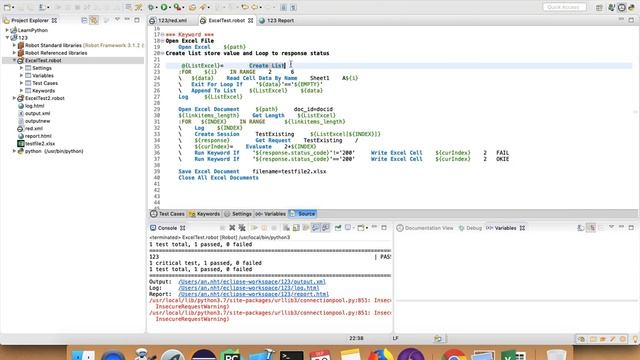
Task: Click Save Excel Document line in editor
Action: pyautogui.click(x=252, y=171)
